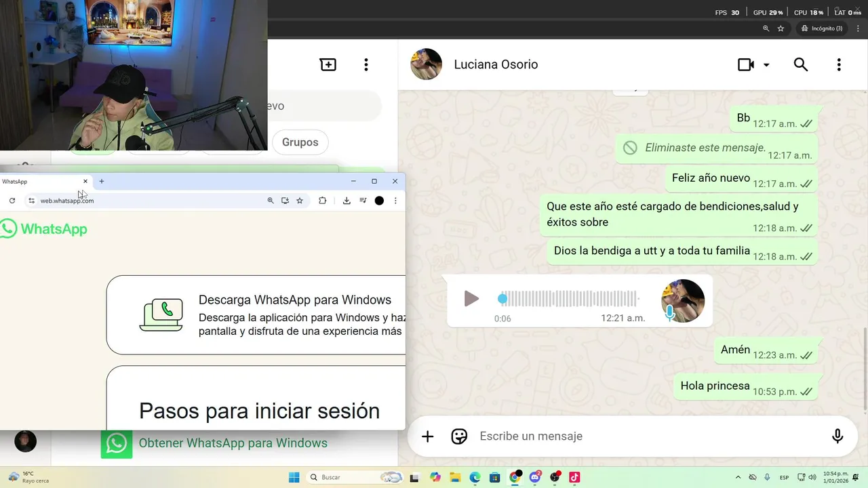The width and height of the screenshot is (868, 488).
Task: Open a new tab in the small window
Action: click(102, 181)
